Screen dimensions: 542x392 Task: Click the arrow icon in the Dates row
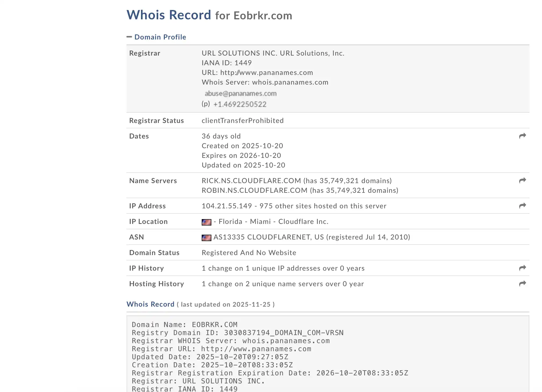[x=522, y=136]
